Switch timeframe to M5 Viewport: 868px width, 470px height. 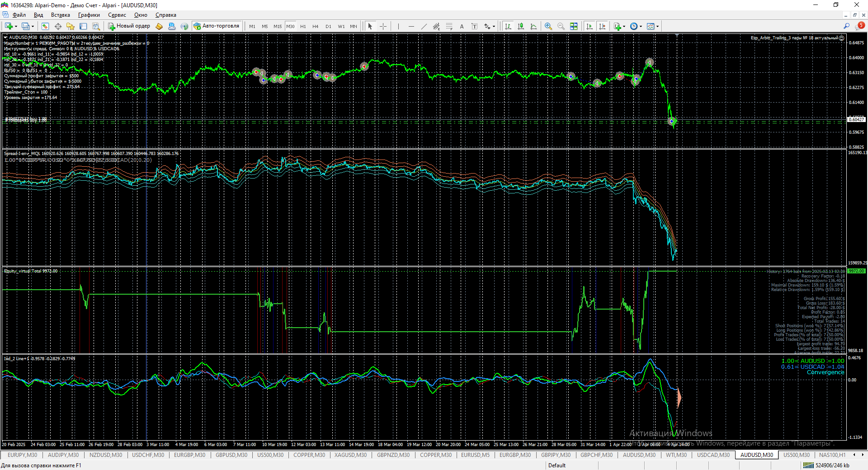click(265, 26)
